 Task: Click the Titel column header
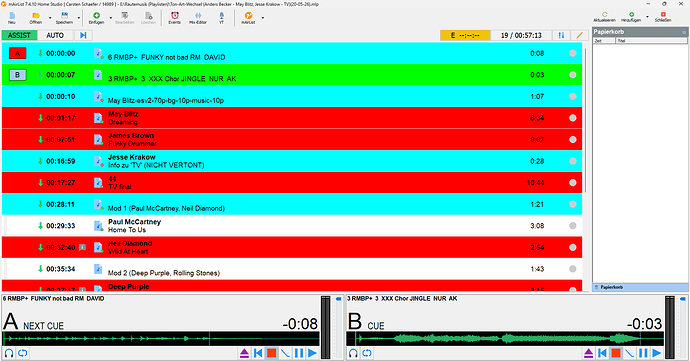click(651, 41)
